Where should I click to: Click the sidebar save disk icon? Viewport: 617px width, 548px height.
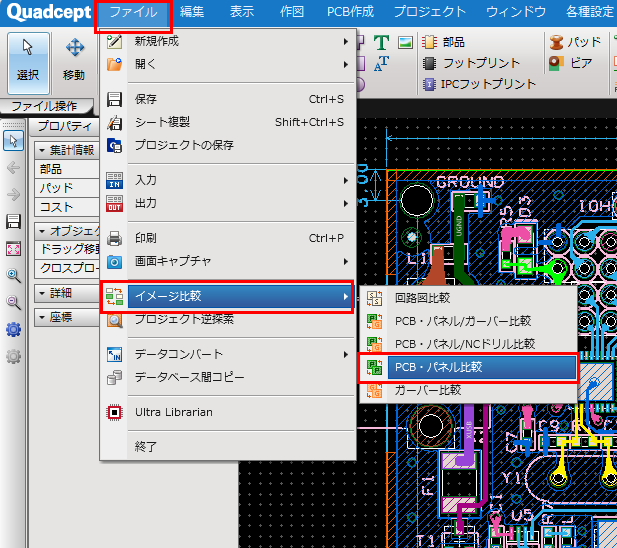tap(13, 222)
